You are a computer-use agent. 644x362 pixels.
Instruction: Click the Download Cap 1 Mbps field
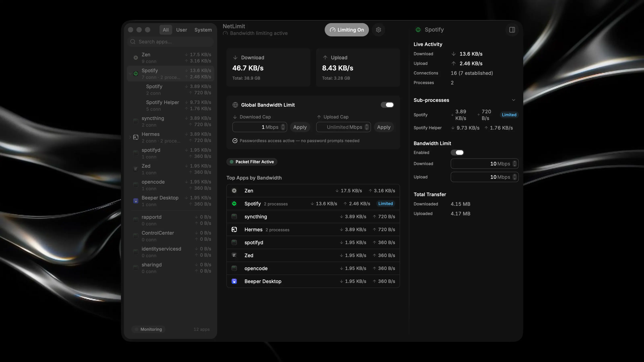[x=259, y=127]
